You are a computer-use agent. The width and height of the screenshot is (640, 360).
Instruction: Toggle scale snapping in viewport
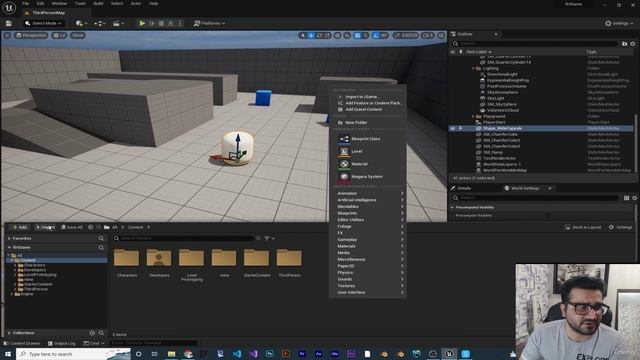coord(397,36)
